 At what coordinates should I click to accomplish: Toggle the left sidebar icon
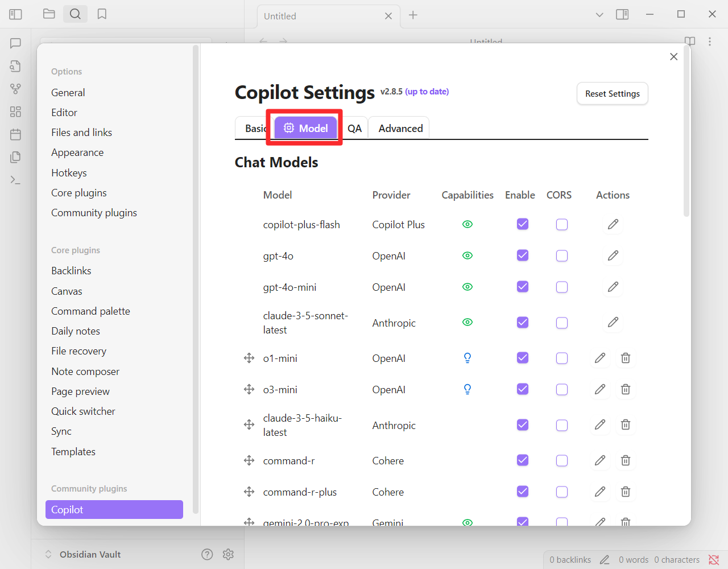pyautogui.click(x=15, y=14)
